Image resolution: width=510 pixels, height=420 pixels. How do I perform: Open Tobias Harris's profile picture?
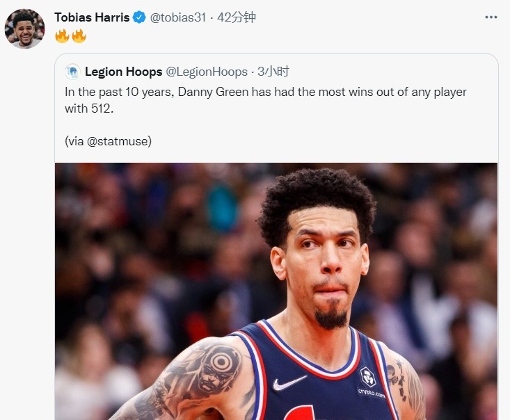pos(24,29)
